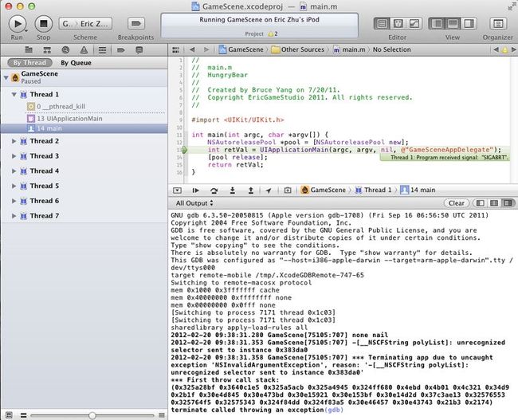Open the Issue navigator warning icon

click(x=84, y=50)
